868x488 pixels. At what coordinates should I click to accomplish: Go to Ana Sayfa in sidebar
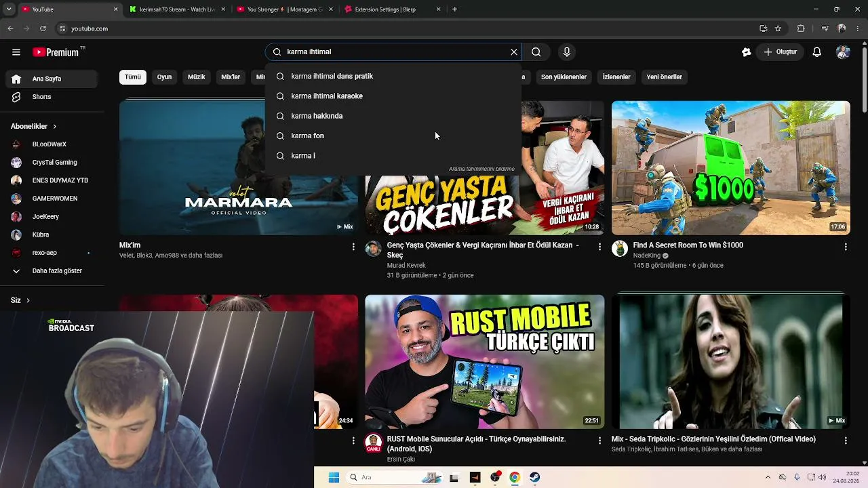(52, 79)
